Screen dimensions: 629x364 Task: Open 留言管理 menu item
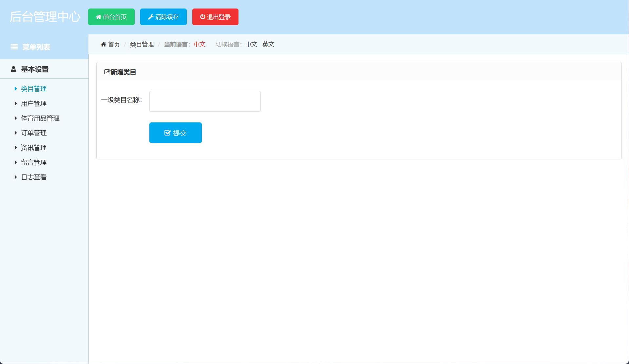point(34,162)
